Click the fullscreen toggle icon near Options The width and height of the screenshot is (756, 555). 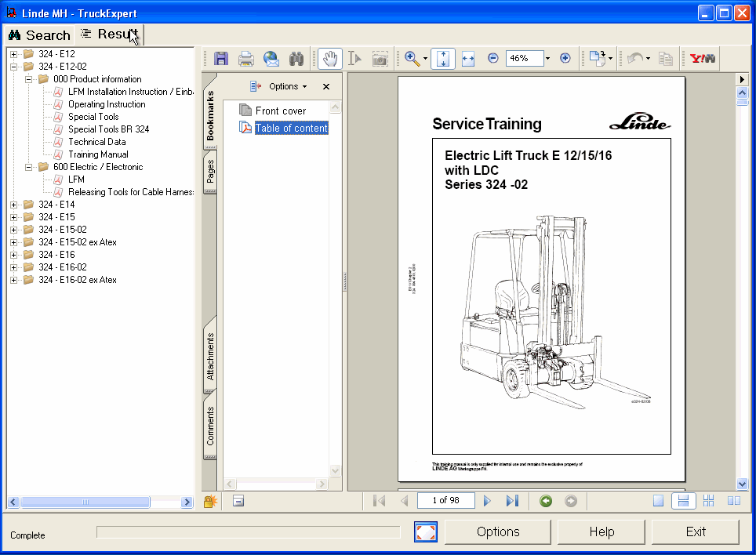point(426,531)
